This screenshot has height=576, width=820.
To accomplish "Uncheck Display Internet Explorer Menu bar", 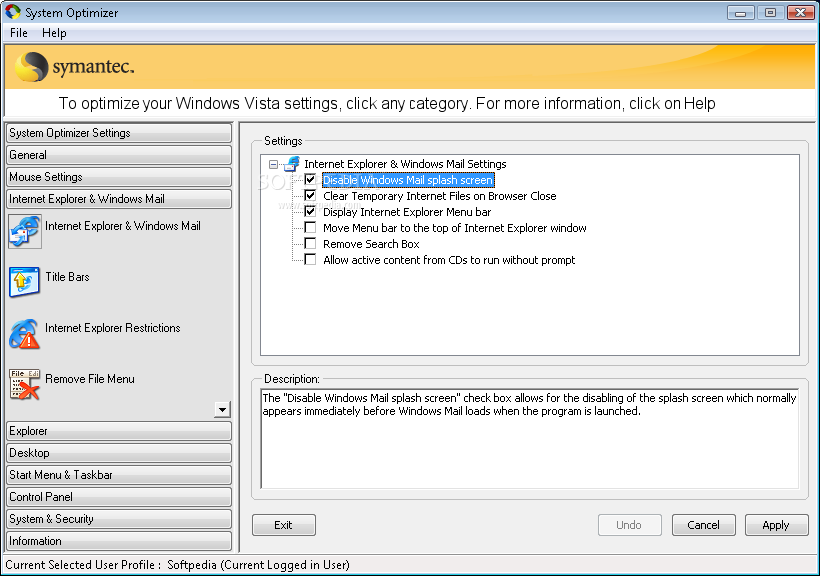I will click(x=310, y=212).
